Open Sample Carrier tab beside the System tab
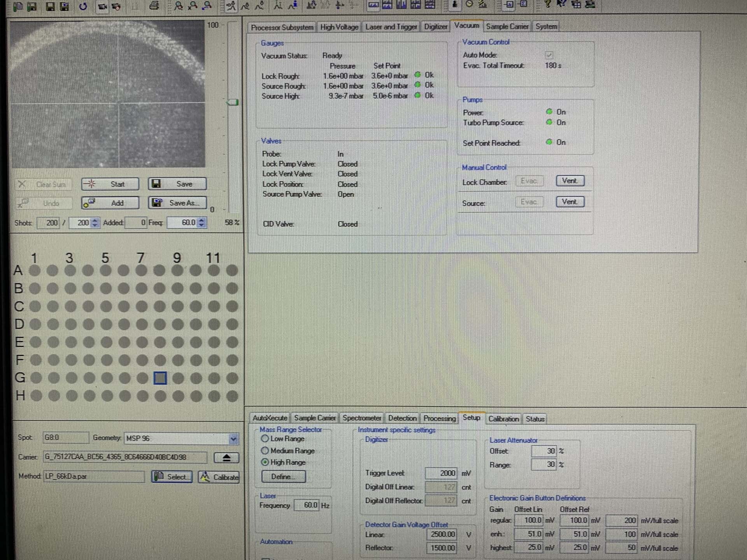Image resolution: width=747 pixels, height=560 pixels. pos(507,26)
